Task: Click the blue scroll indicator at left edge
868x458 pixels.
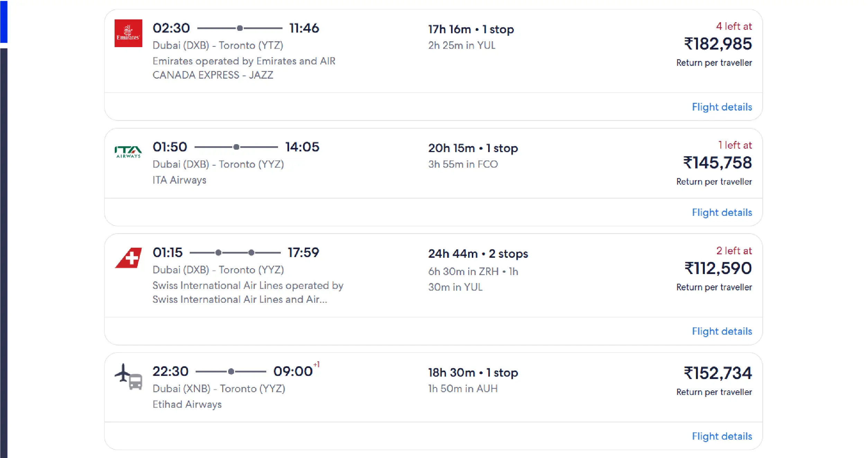Action: [4, 21]
